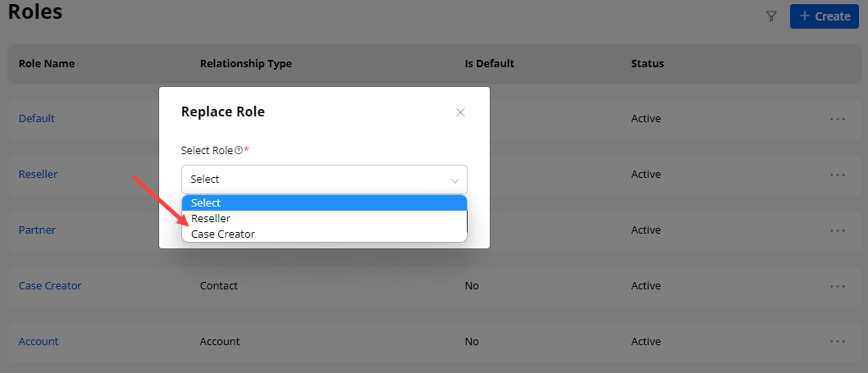The width and height of the screenshot is (868, 373).
Task: Open the Partner role link
Action: click(x=37, y=230)
